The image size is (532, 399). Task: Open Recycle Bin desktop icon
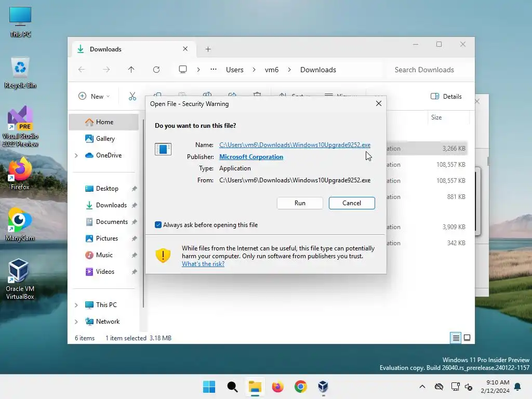coord(20,73)
